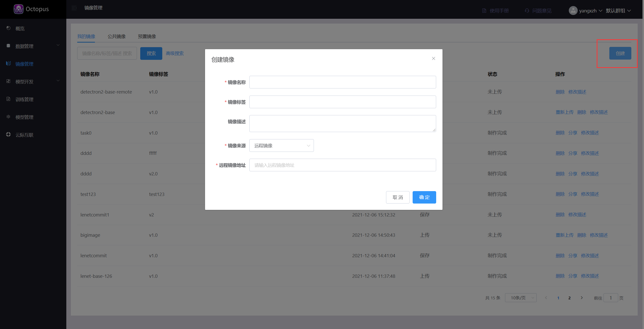Open the 默认群组 group dropdown
644x329 pixels.
coord(618,11)
